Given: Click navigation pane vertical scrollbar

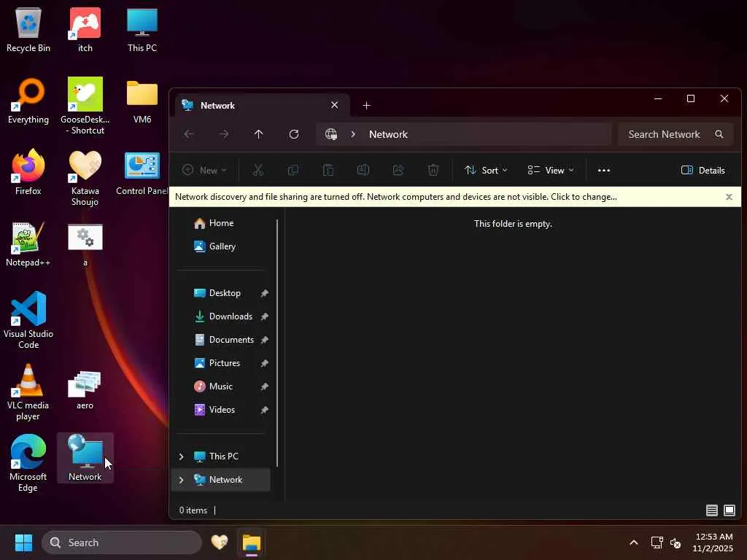Looking at the screenshot, I should coord(276,343).
